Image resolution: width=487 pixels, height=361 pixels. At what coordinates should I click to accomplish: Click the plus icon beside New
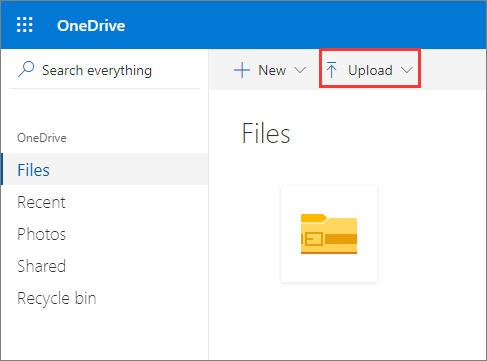(x=242, y=70)
